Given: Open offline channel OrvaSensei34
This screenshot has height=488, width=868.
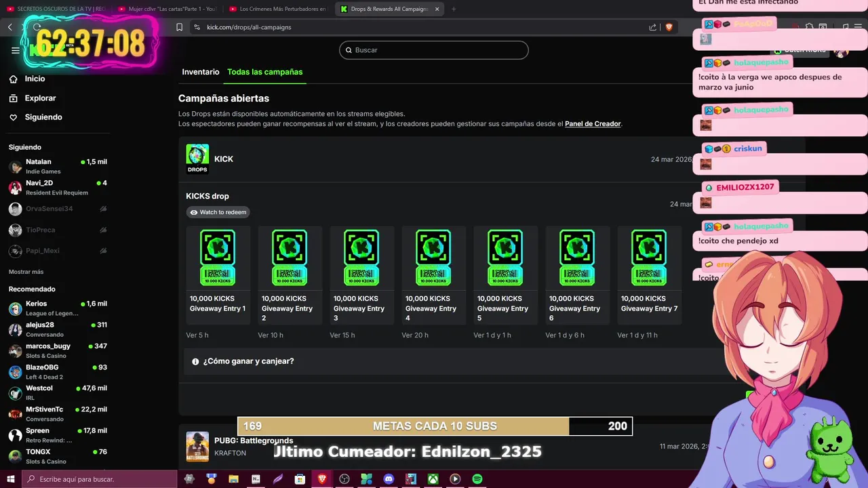Looking at the screenshot, I should tap(58, 209).
